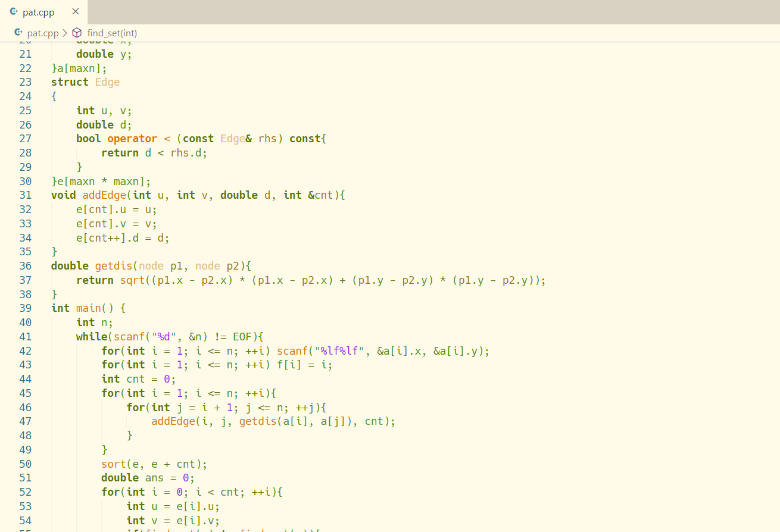Click line number 23

coord(26,82)
